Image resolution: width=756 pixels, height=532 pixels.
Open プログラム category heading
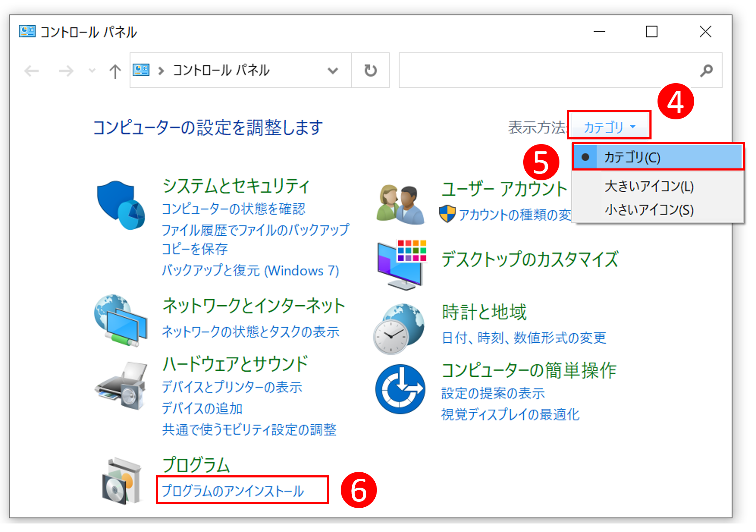click(196, 465)
